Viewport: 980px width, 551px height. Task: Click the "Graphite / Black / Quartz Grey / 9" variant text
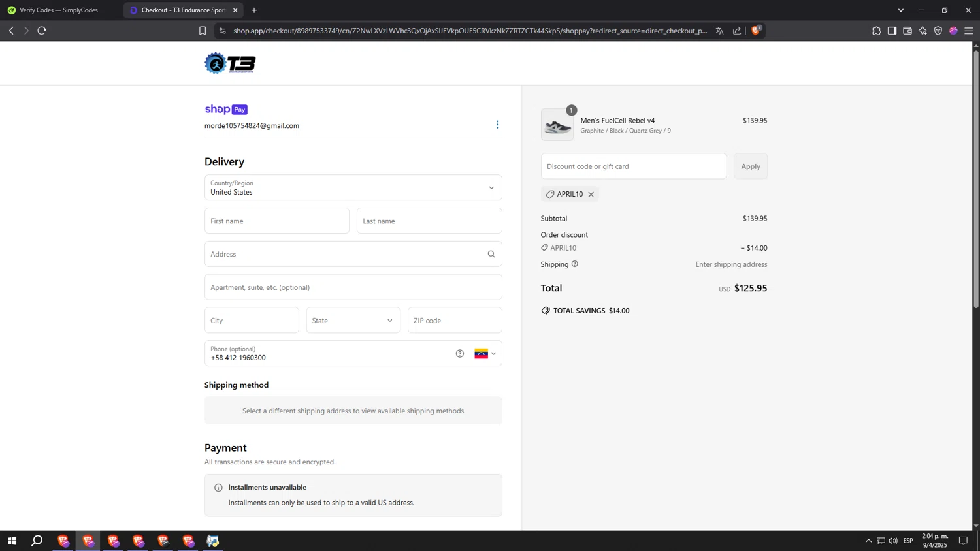pos(625,131)
